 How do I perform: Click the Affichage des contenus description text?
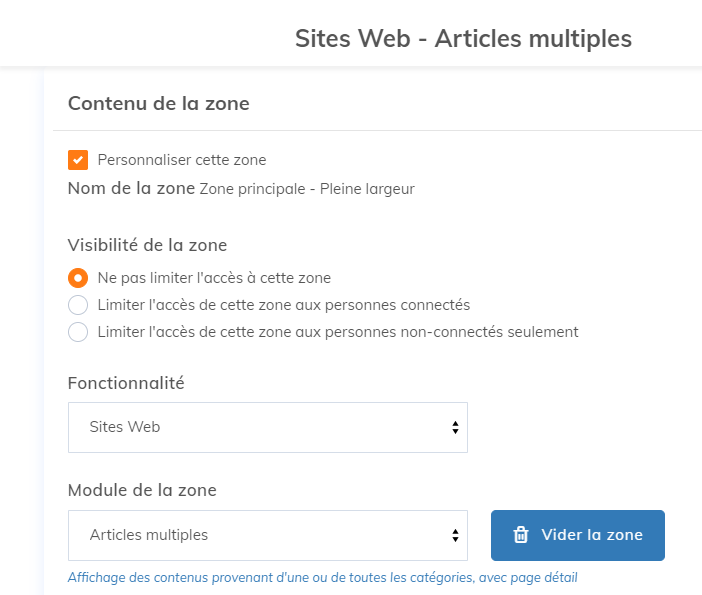pyautogui.click(x=322, y=578)
